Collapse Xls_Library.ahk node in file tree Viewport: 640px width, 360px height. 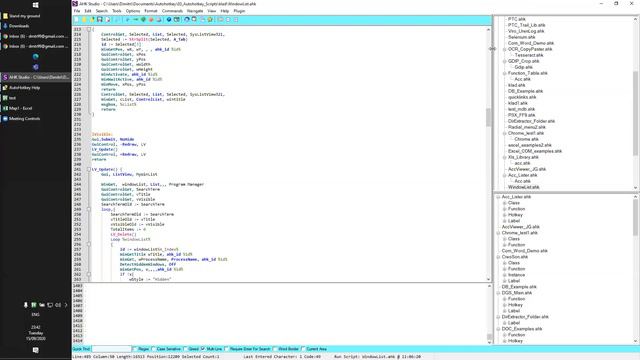[x=505, y=157]
